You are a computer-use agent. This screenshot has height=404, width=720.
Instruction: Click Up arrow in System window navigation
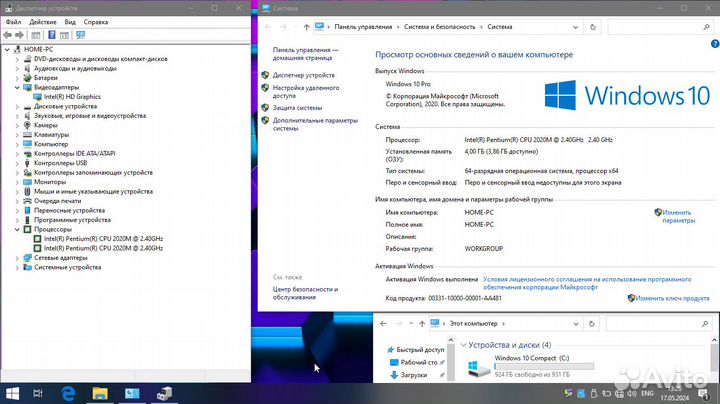pos(306,27)
